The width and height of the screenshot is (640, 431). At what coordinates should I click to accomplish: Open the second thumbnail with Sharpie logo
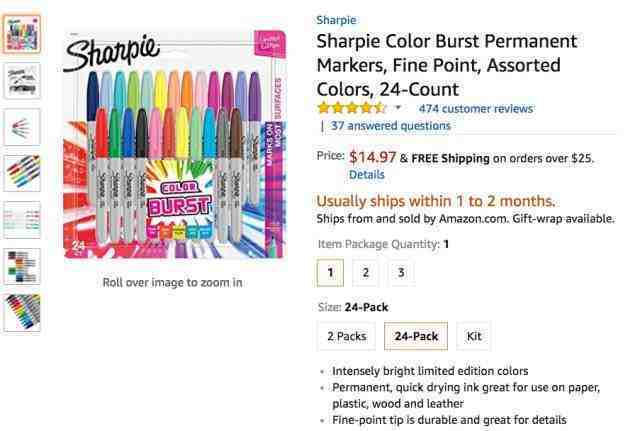pyautogui.click(x=21, y=81)
